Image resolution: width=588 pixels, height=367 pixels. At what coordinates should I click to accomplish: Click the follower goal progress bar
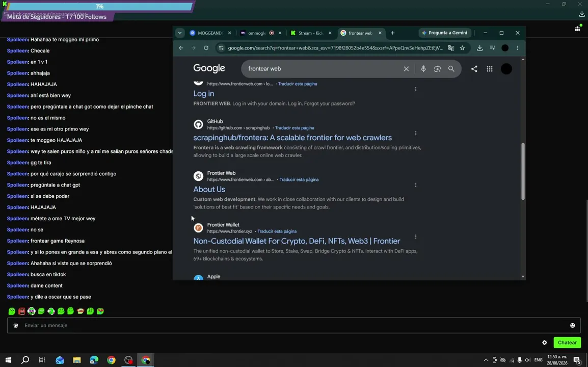point(99,7)
